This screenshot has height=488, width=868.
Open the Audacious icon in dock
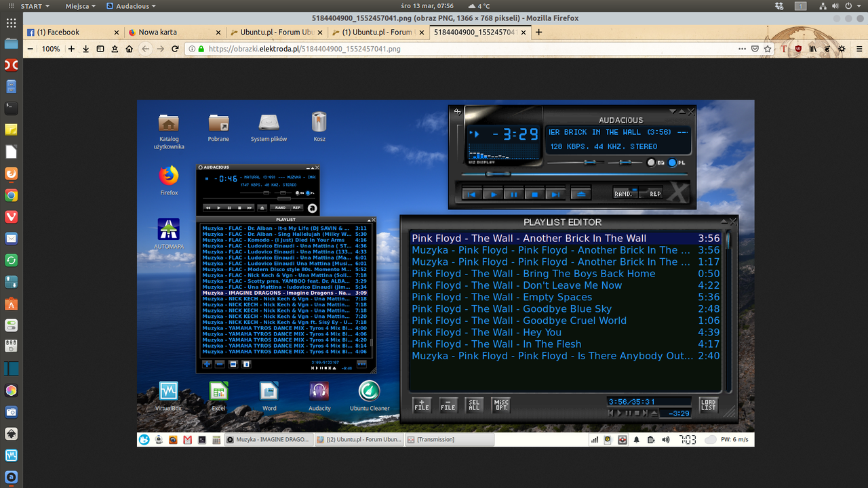pyautogui.click(x=11, y=476)
